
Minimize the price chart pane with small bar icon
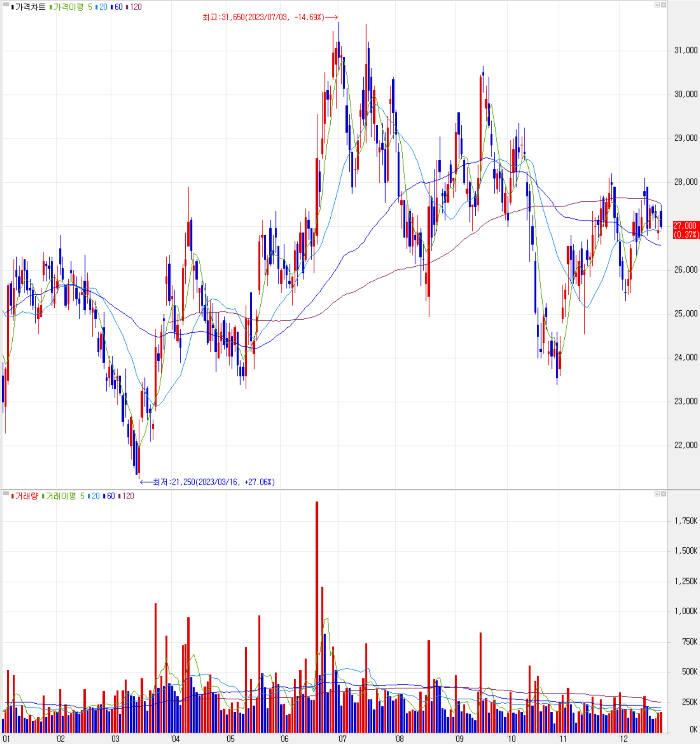[657, 5]
